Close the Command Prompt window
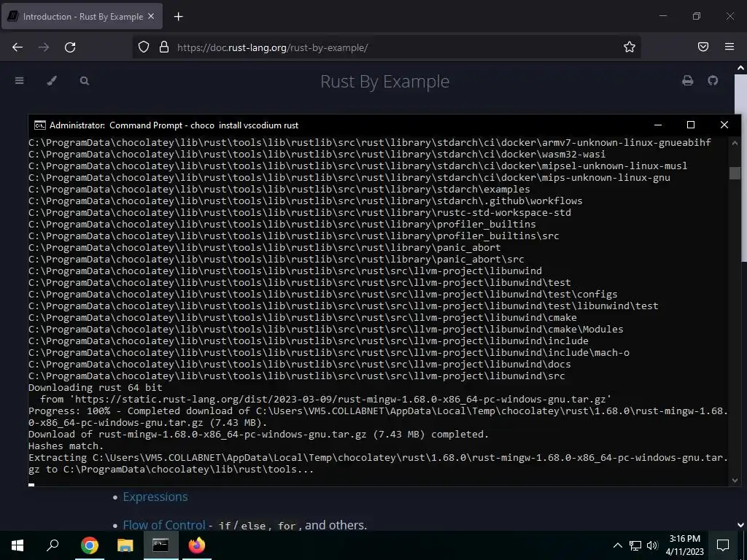This screenshot has width=747, height=560. tap(724, 125)
